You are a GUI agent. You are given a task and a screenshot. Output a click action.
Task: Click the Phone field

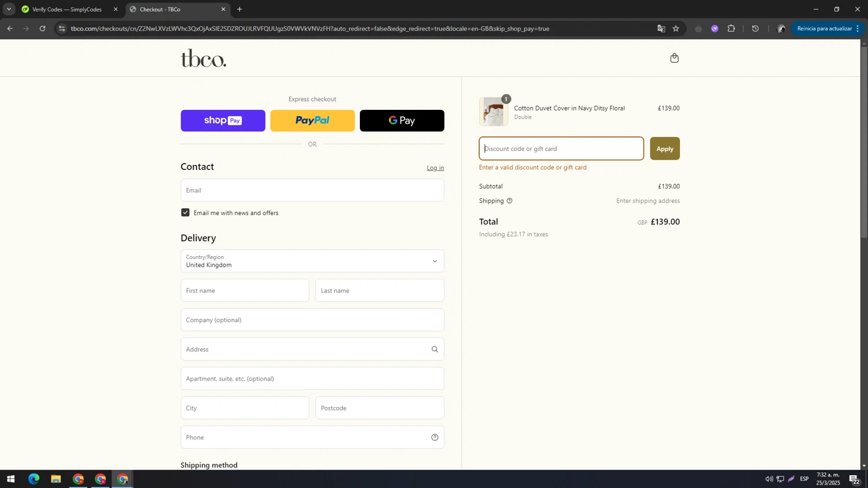pos(312,437)
